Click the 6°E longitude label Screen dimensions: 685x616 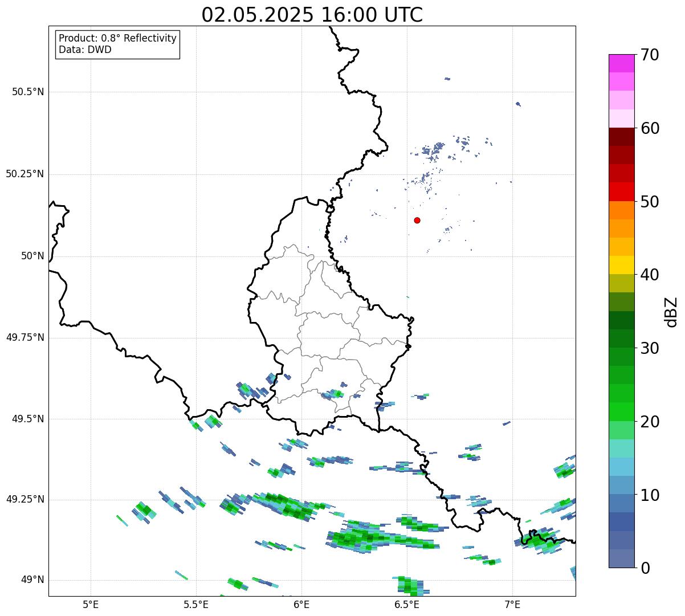coord(301,604)
